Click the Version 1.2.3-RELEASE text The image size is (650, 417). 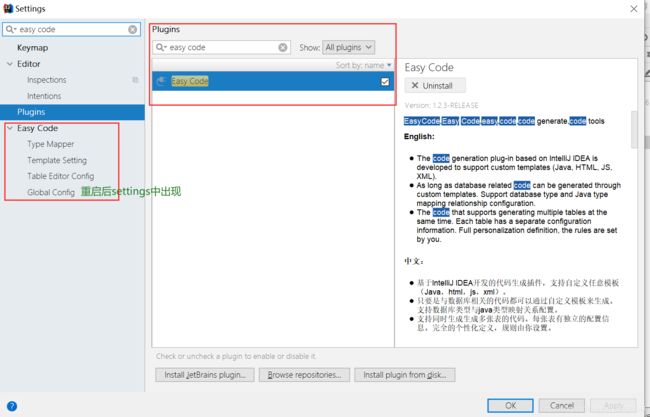click(x=441, y=105)
